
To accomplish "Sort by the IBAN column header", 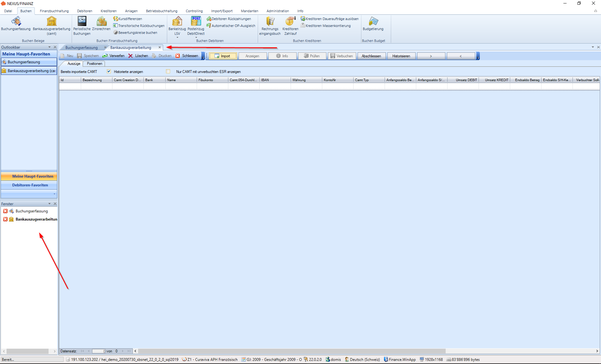I will coord(275,80).
